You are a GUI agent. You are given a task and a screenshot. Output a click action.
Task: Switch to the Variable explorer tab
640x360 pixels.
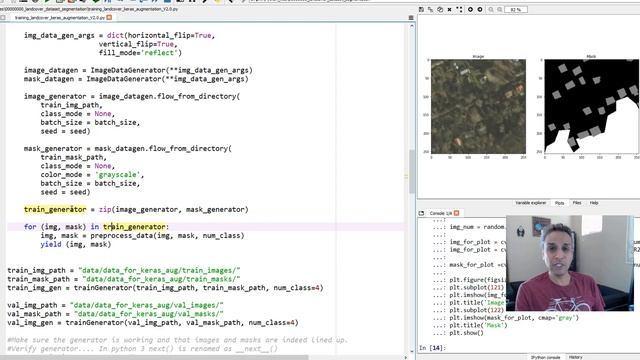coord(531,203)
